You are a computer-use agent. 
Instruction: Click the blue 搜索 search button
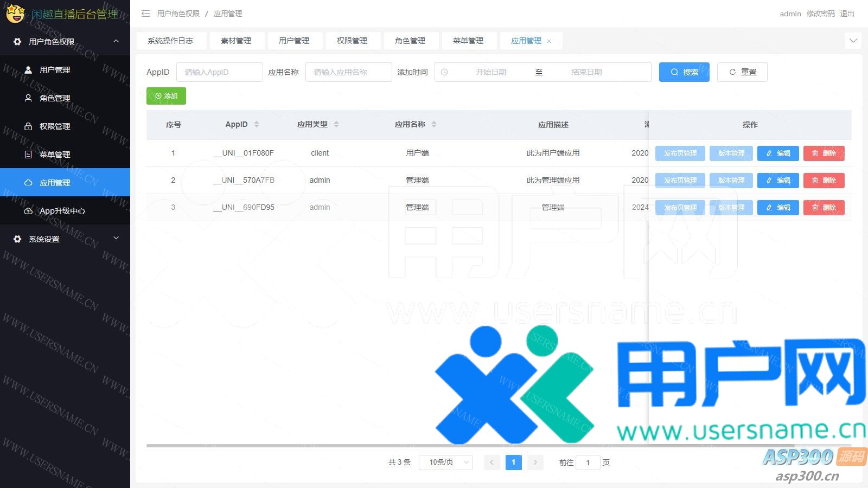pos(684,72)
